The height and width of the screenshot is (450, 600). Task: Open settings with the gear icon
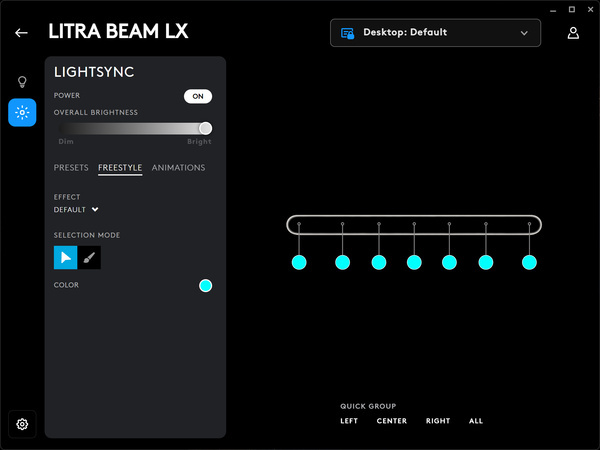22,424
